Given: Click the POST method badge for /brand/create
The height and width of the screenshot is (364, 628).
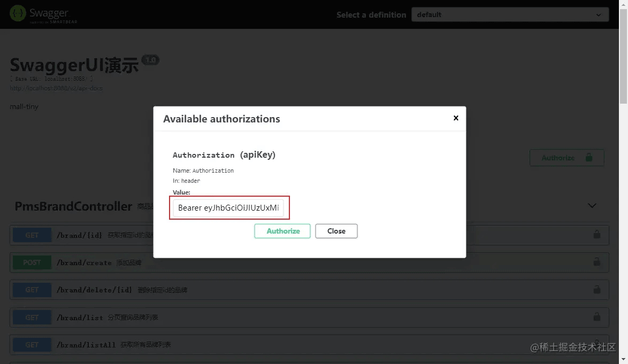Looking at the screenshot, I should point(32,262).
